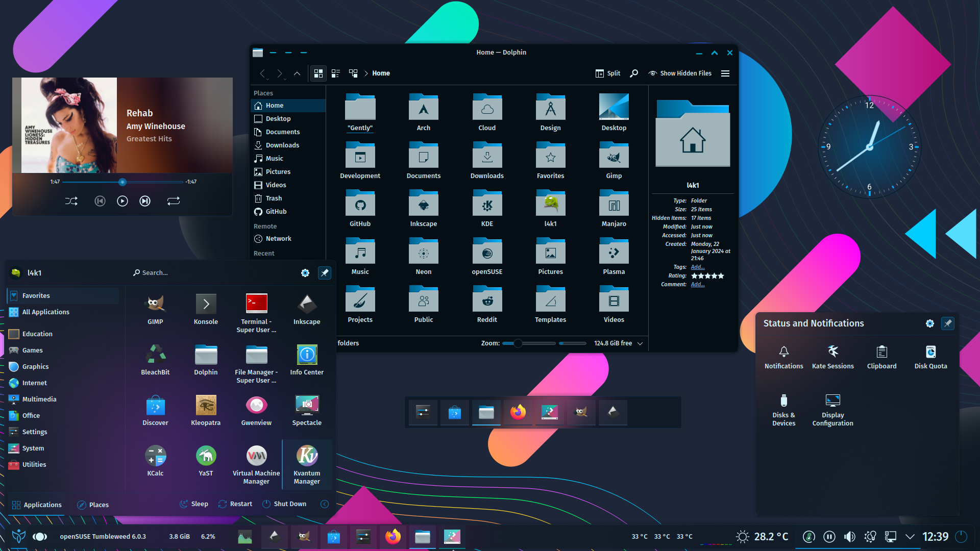Open Spectacle screenshot tool
Image resolution: width=980 pixels, height=551 pixels.
coord(307,411)
